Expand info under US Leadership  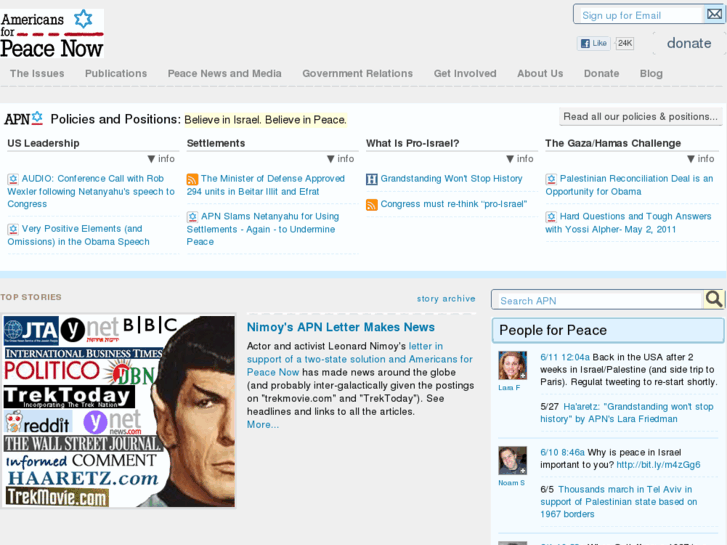pos(161,159)
